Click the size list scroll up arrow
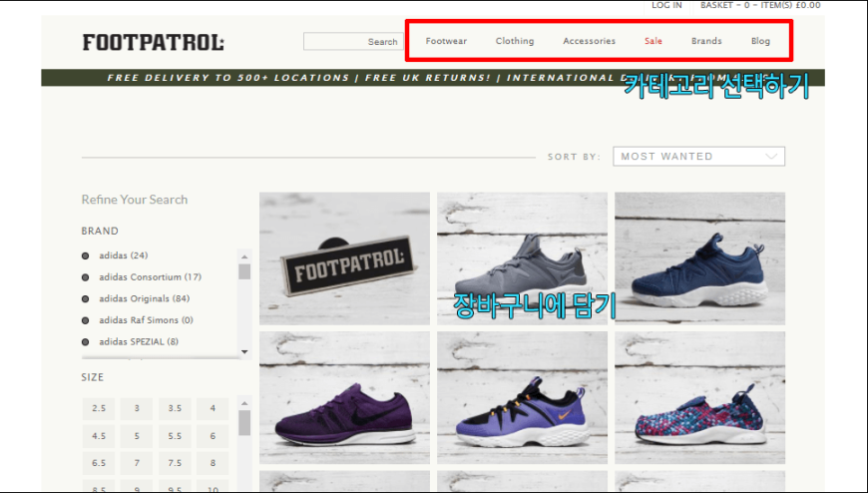 244,403
